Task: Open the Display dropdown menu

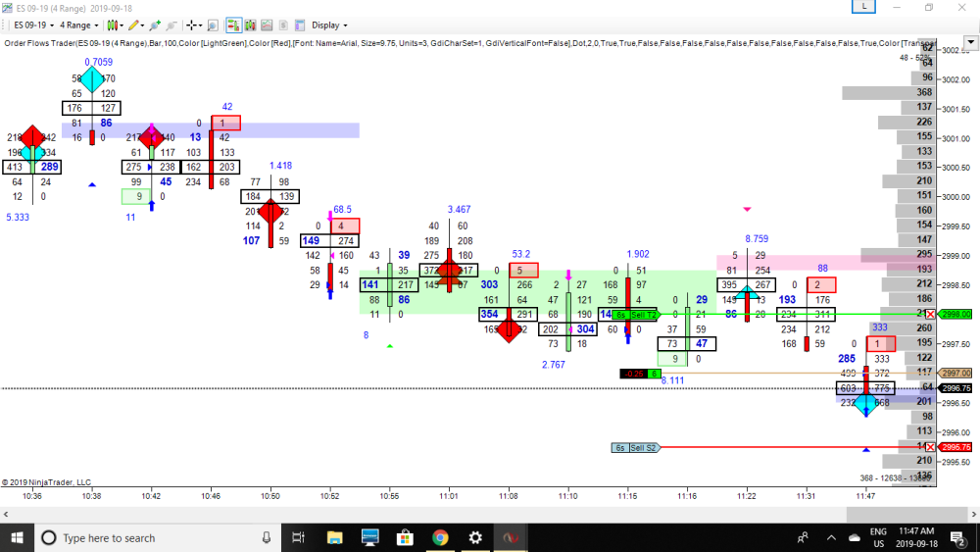Action: (329, 25)
